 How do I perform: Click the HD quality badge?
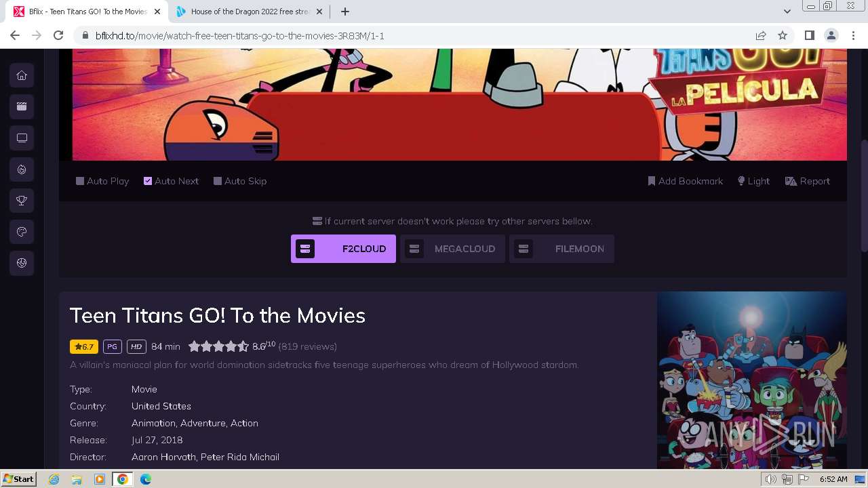pos(136,346)
